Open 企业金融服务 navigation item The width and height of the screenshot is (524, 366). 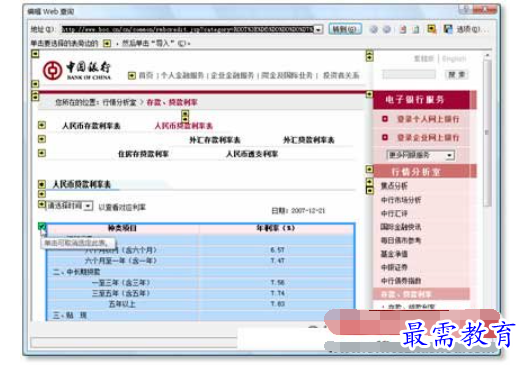click(x=233, y=76)
